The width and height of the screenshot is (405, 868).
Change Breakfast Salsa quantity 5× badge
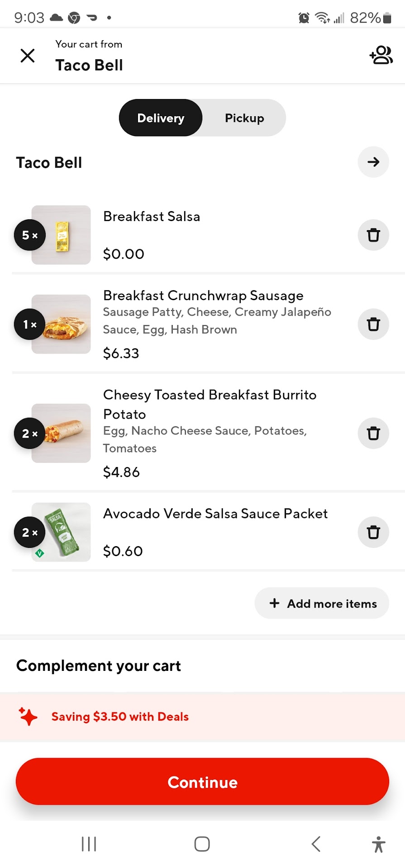(30, 235)
